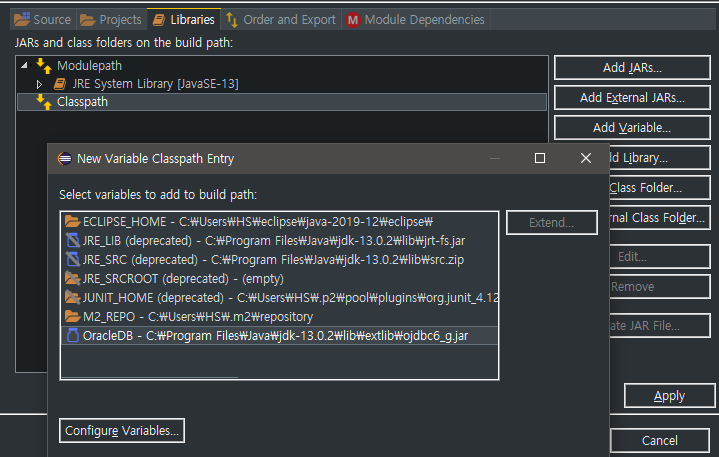Select the ECLIPSE_HOME variable row
The image size is (719, 457).
click(x=280, y=222)
